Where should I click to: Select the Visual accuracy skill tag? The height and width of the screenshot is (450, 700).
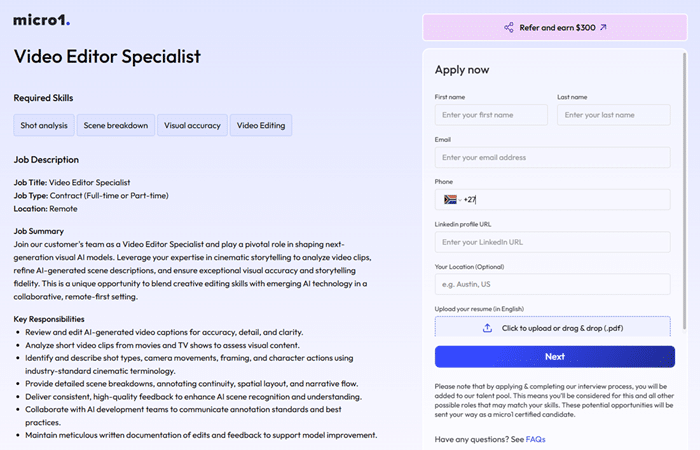[x=192, y=125]
